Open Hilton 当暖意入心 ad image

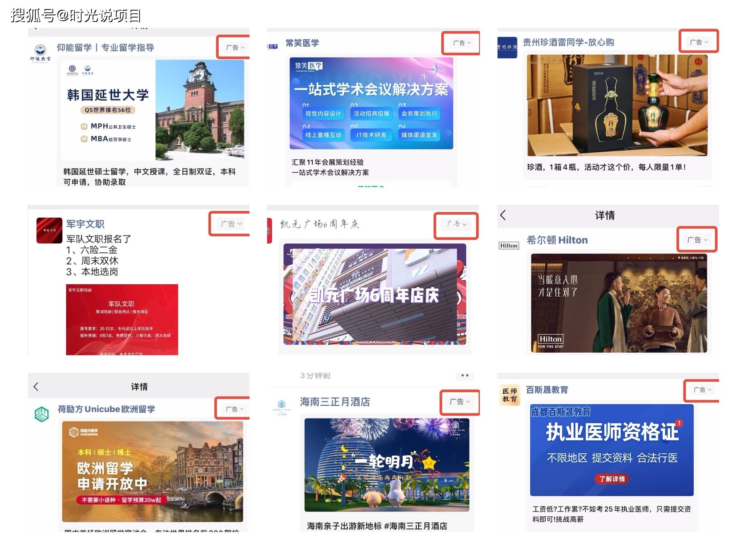pos(619,303)
